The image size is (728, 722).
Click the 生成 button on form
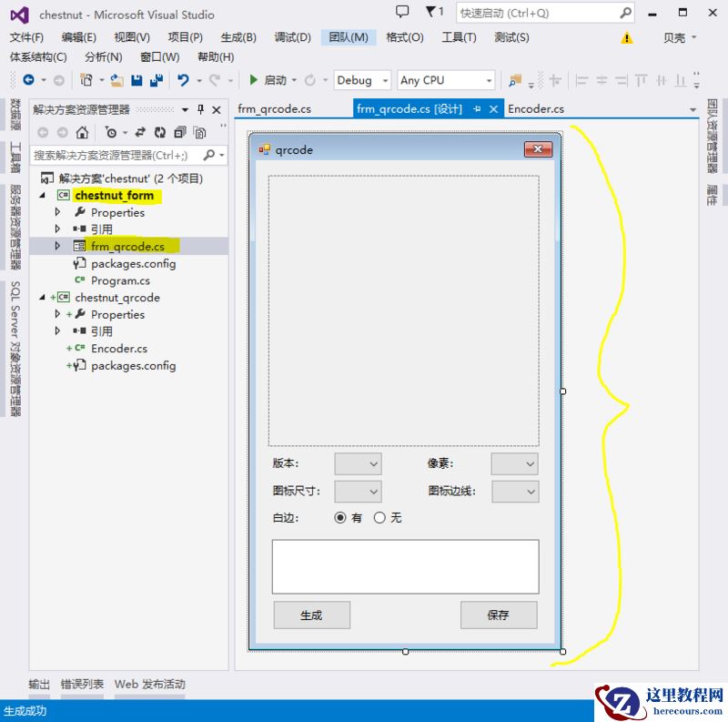point(311,615)
